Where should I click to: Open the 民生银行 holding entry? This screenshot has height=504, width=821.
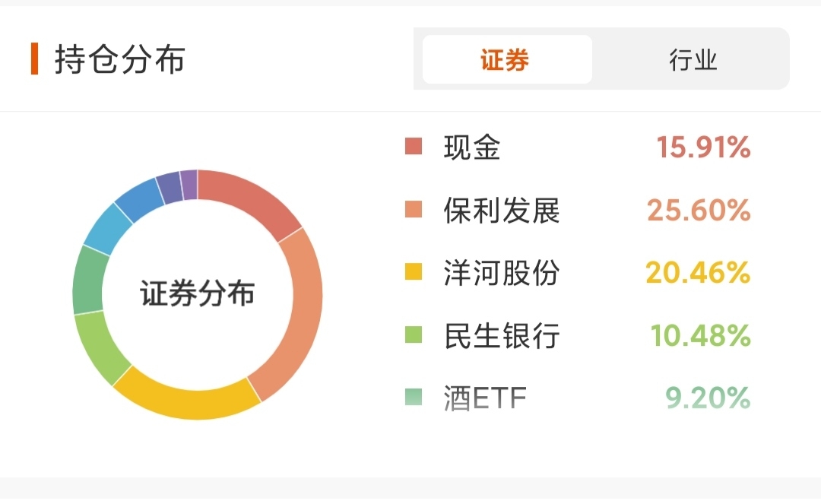point(501,334)
